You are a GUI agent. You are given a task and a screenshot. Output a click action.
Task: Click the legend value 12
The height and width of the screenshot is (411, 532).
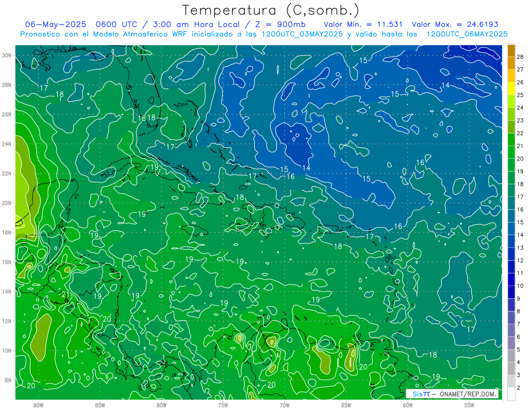tap(520, 260)
